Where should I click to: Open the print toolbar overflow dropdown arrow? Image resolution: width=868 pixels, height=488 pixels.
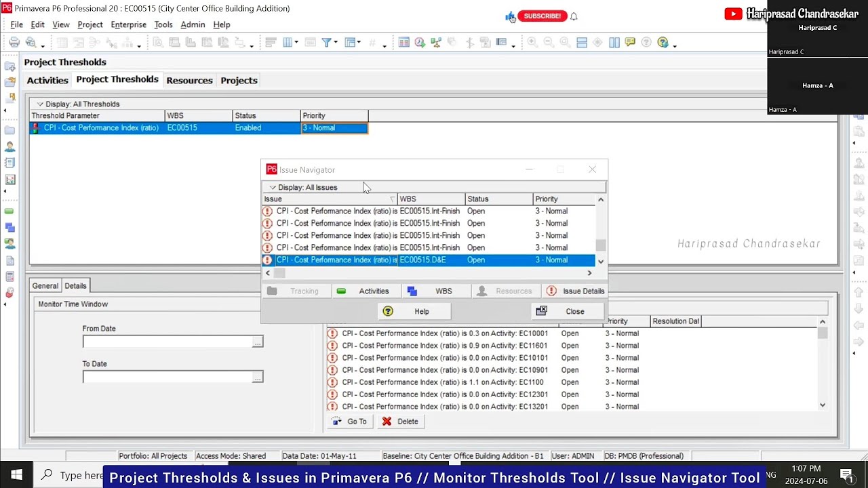click(42, 46)
